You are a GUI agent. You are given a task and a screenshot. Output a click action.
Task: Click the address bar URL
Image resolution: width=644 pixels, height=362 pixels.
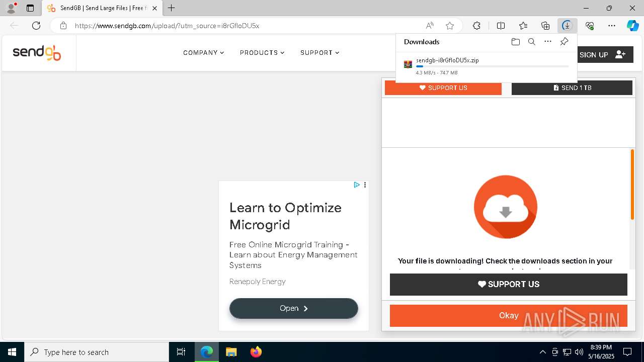(167, 26)
